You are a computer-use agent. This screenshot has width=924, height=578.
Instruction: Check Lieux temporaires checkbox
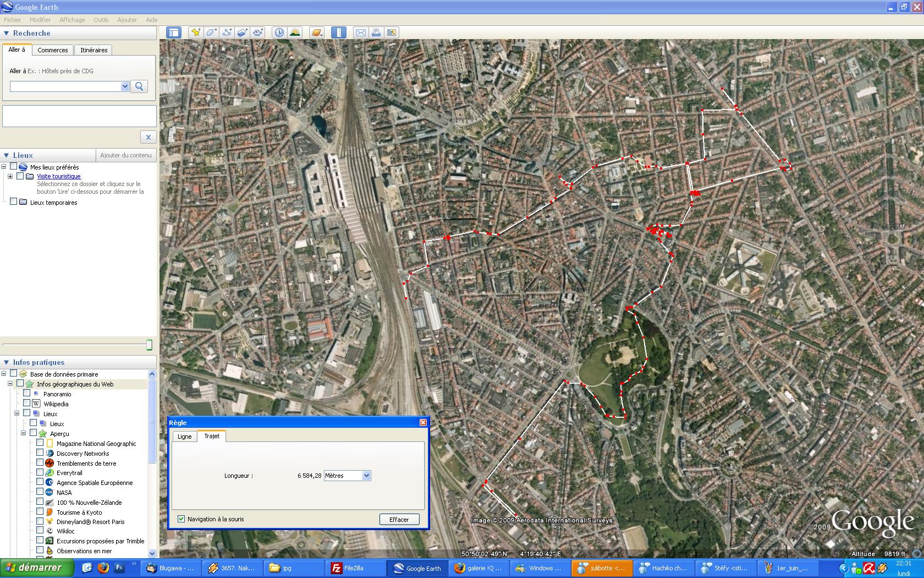[x=14, y=201]
